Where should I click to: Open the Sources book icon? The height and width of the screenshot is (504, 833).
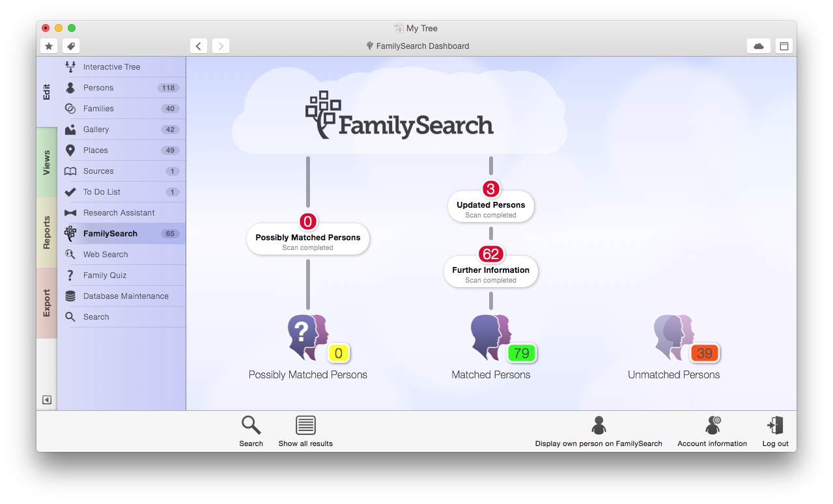[x=70, y=171]
